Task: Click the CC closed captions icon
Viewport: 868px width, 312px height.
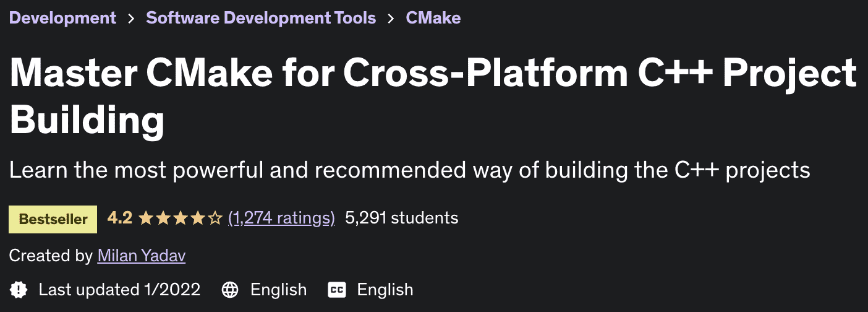Action: point(337,289)
